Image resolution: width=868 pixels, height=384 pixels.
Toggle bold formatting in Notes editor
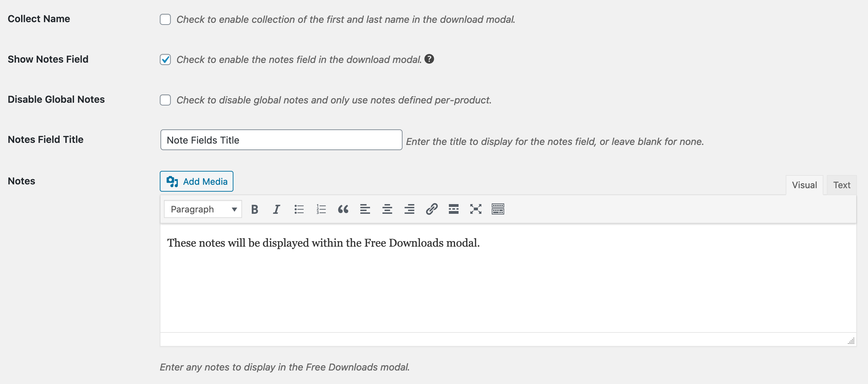pyautogui.click(x=255, y=209)
